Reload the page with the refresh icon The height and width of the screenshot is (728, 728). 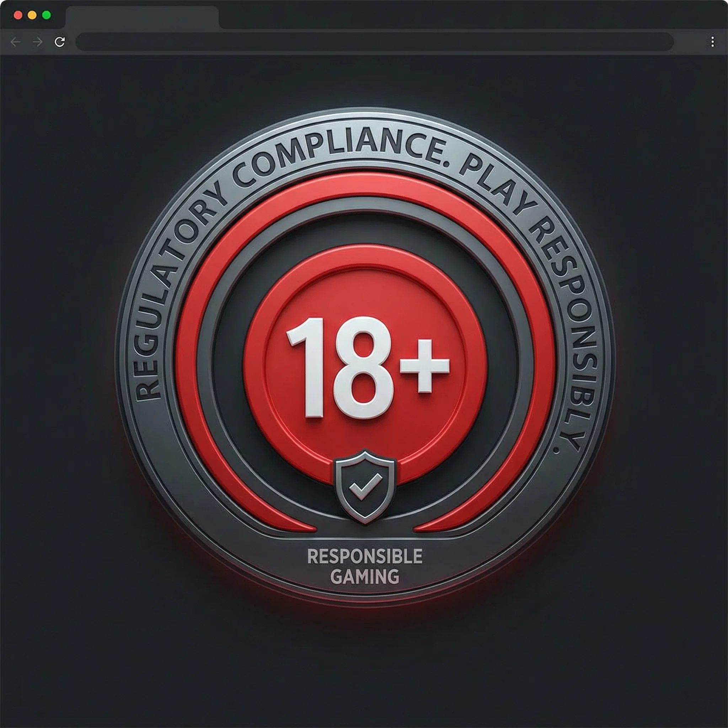[x=59, y=42]
